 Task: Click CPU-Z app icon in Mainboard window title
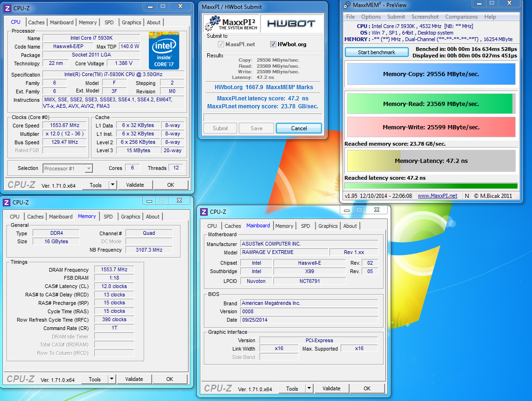204,211
